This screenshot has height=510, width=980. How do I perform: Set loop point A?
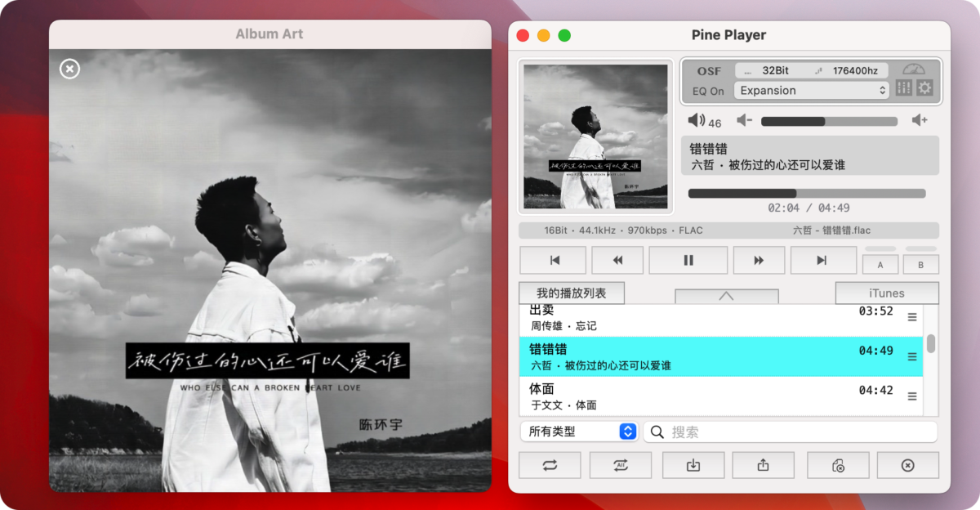tap(880, 264)
